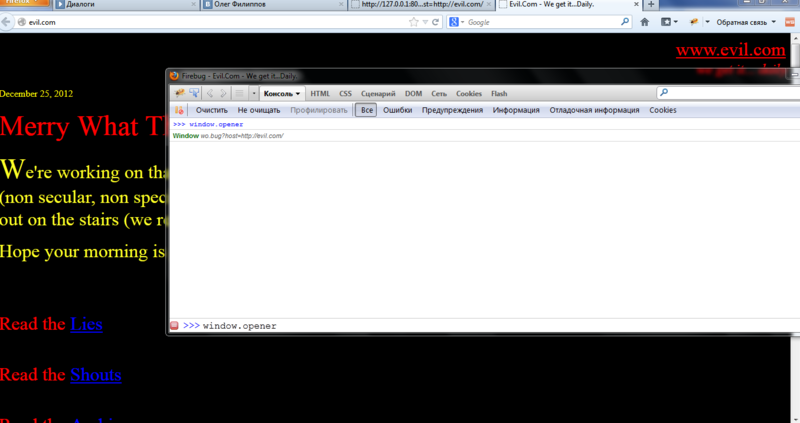Image resolution: width=800 pixels, height=423 pixels.
Task: Filter console by Предупреждения
Action: 452,110
